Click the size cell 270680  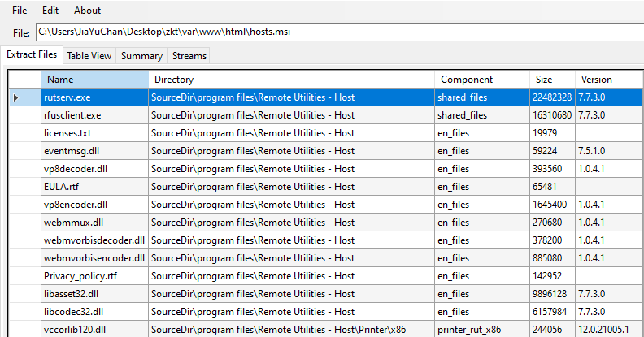(x=552, y=223)
